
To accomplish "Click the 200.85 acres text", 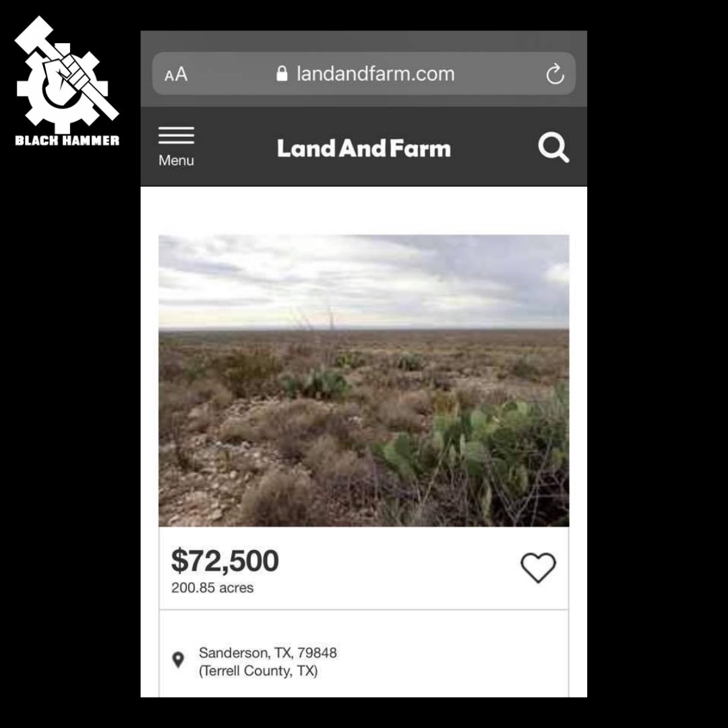I will 212,588.
